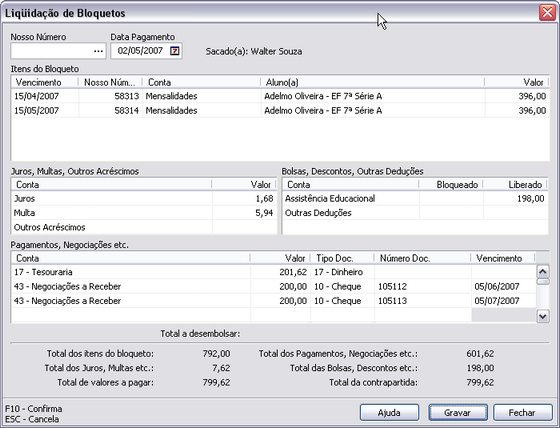The width and height of the screenshot is (560, 428).
Task: Select the bloqueto row due 15/05/2007
Action: tap(280, 110)
